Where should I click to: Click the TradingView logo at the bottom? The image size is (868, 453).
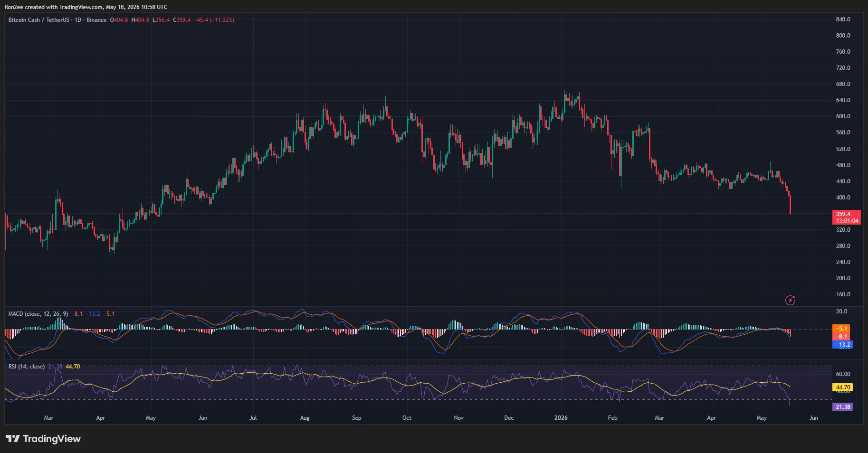[x=43, y=439]
